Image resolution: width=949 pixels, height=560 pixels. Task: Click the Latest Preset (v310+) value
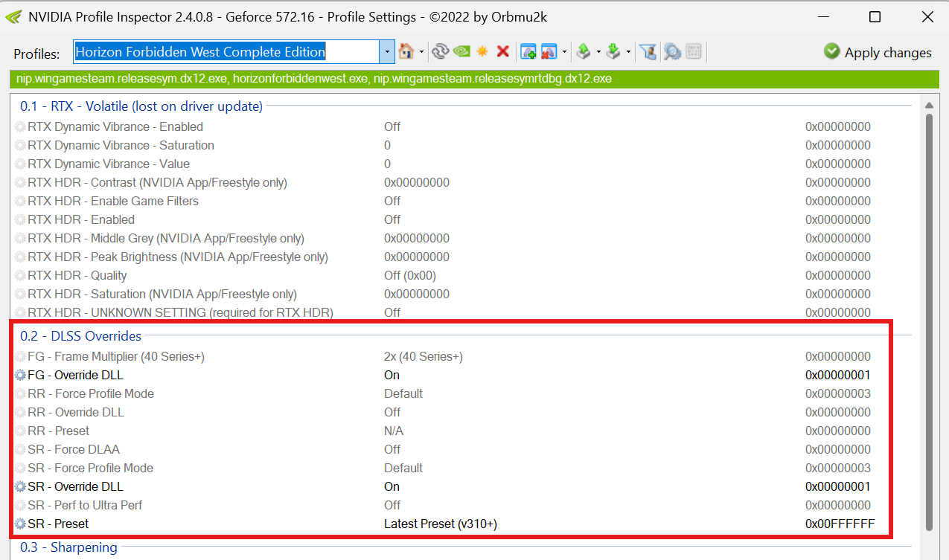[441, 524]
